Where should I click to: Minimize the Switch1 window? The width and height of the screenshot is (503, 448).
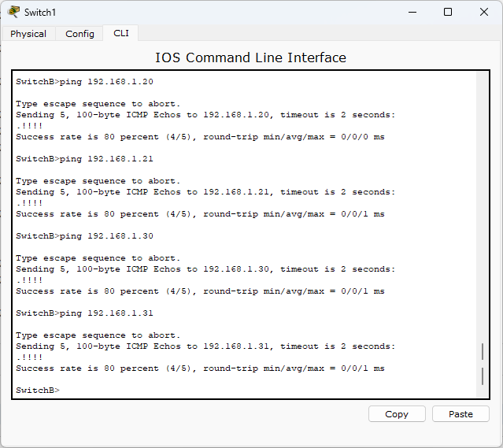pyautogui.click(x=412, y=12)
